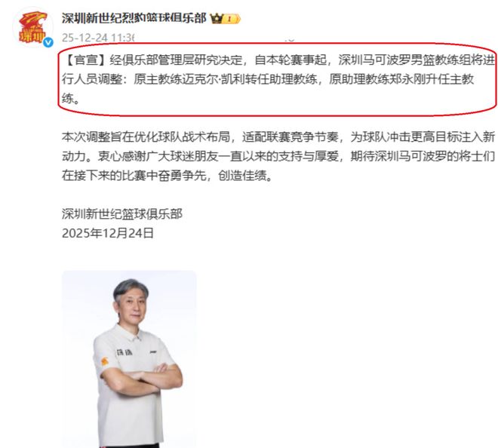Click the chest lettering on coach's polo shirt
498x448 pixels.
[x=124, y=352]
